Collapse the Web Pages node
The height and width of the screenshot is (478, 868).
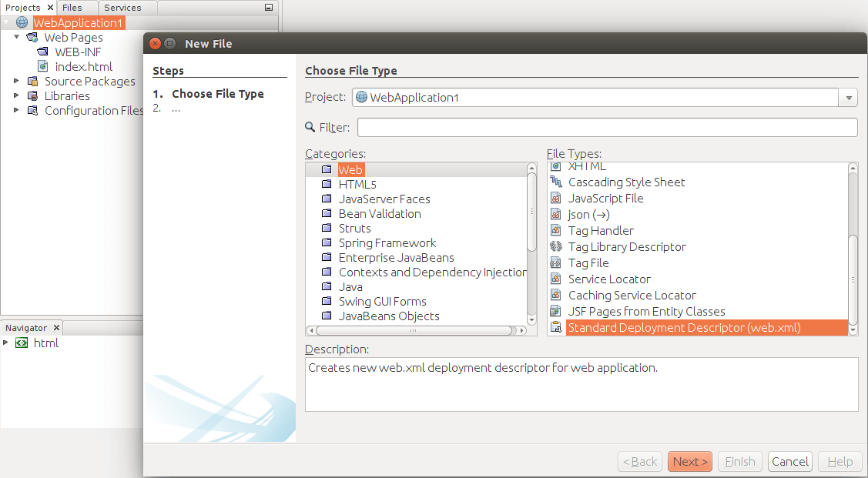click(17, 37)
